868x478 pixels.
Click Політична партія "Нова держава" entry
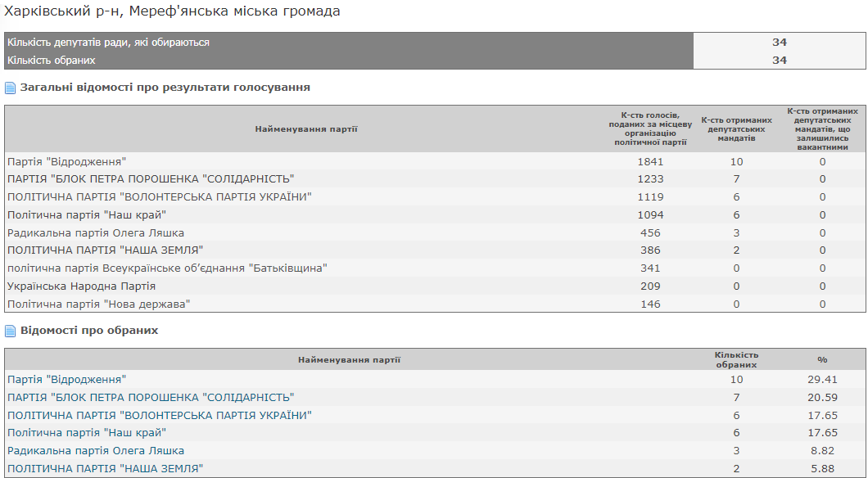pos(98,304)
